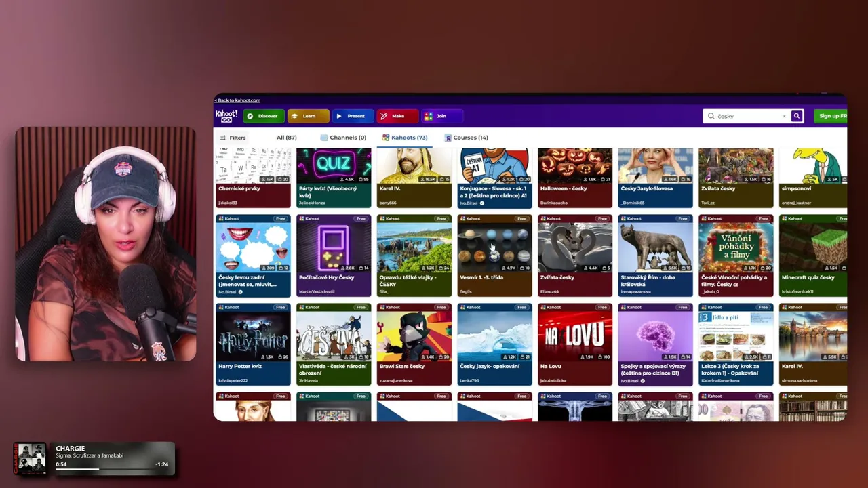
Task: Open the Starověký Řím kahoot
Action: tap(655, 256)
